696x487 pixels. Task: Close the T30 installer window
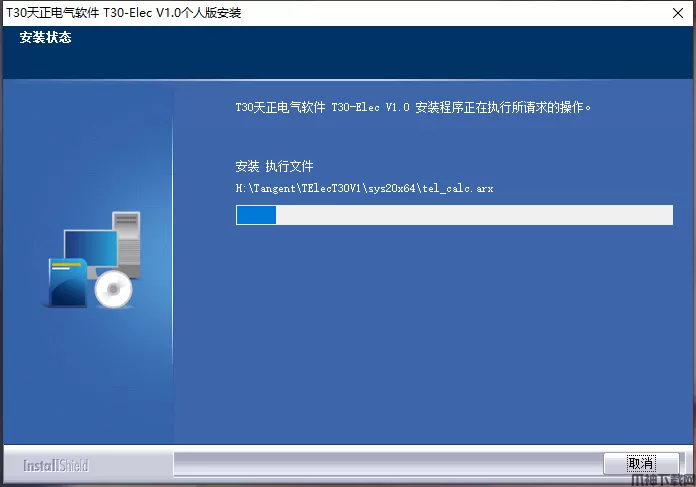(678, 13)
